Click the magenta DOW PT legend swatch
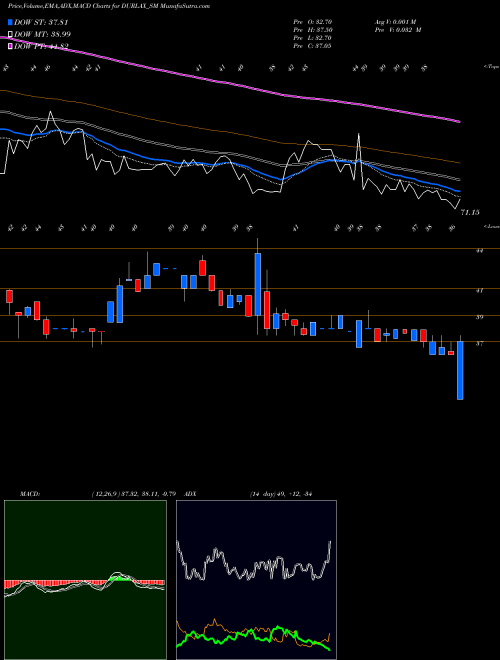The height and width of the screenshot is (660, 500). 11,46
